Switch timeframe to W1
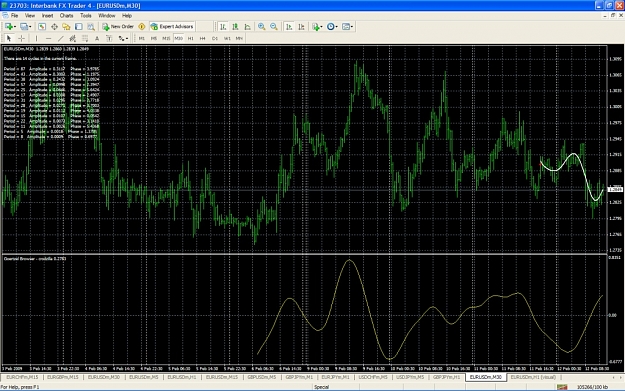Image resolution: width=625 pixels, height=391 pixels. click(x=227, y=38)
